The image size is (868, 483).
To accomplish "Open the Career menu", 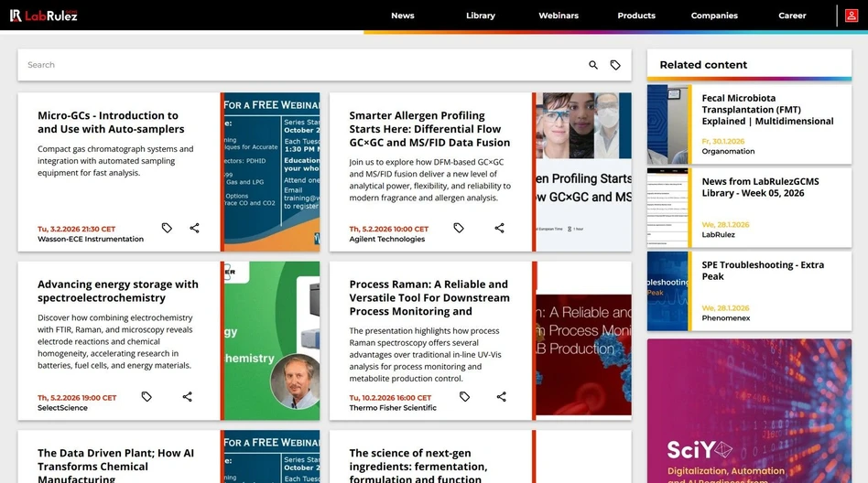I will [x=792, y=16].
